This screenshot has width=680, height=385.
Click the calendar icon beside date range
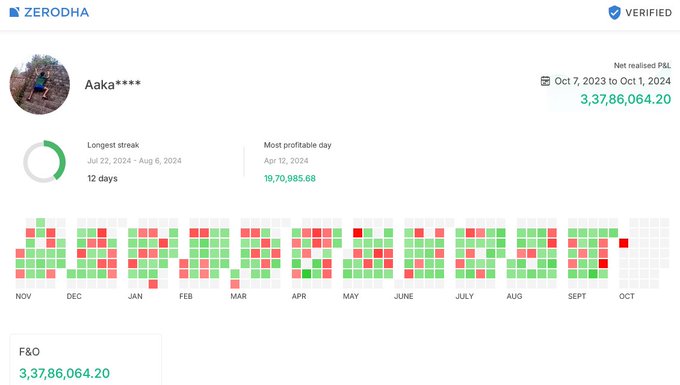[x=545, y=81]
